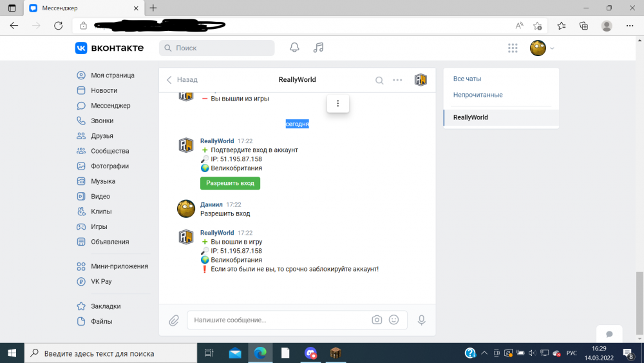
Task: Switch РУС input language in tray
Action: click(x=571, y=353)
